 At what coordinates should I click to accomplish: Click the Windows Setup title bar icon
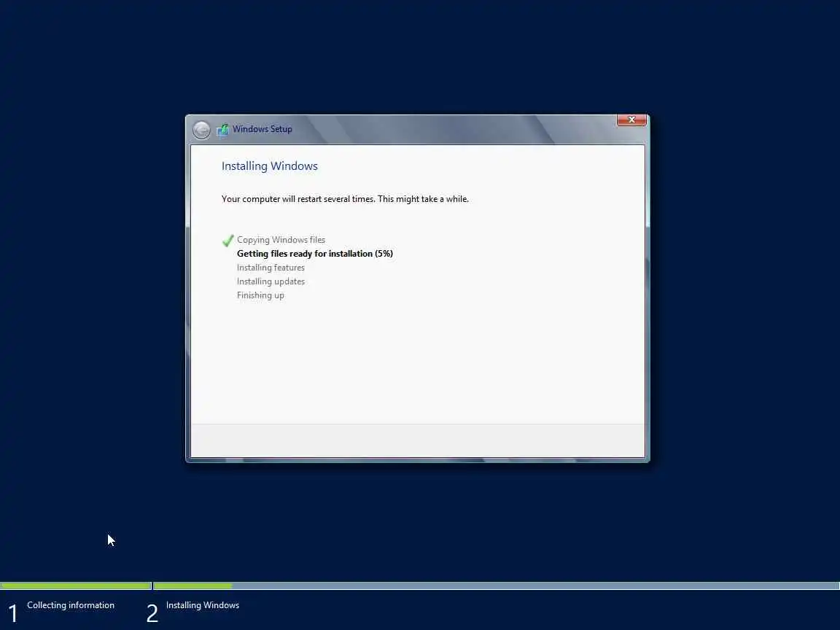pyautogui.click(x=222, y=130)
